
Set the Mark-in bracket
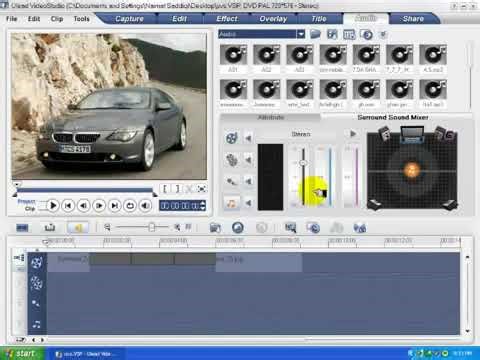[165, 189]
